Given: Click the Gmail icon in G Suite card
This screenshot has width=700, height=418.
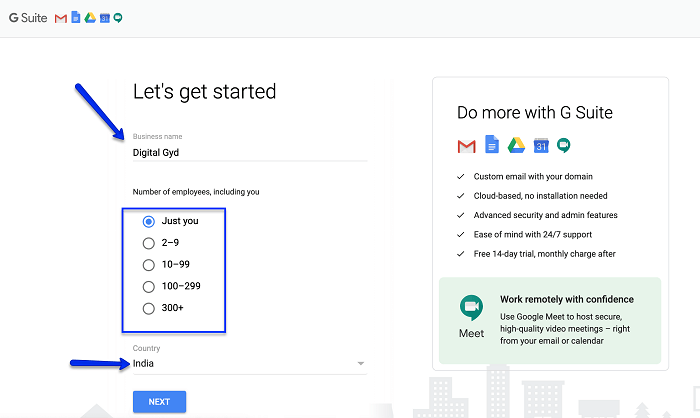Looking at the screenshot, I should (x=467, y=146).
